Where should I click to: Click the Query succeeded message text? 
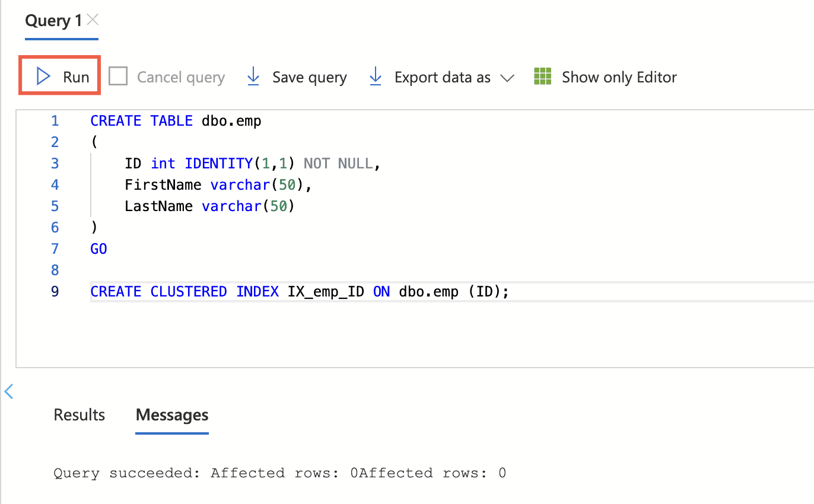(279, 473)
